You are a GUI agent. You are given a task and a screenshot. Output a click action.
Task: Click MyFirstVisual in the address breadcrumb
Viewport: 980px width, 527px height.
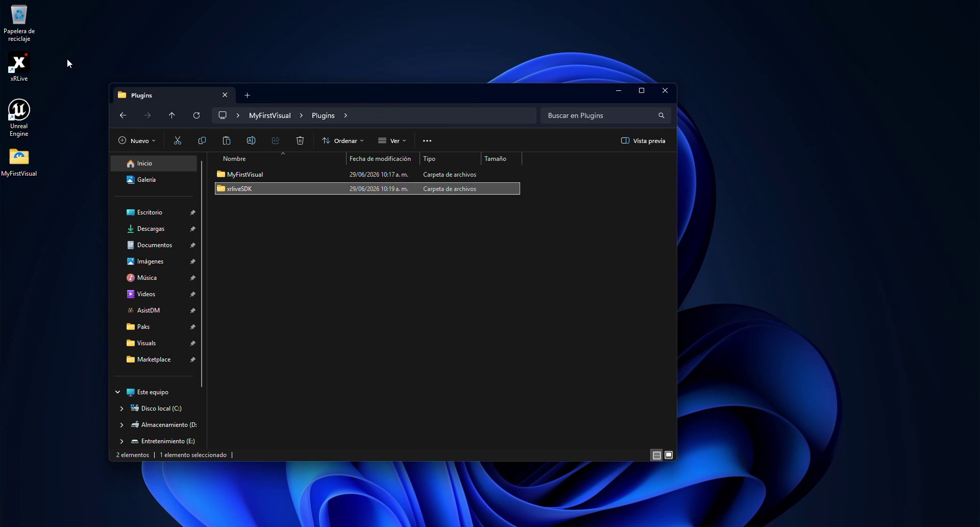[270, 115]
